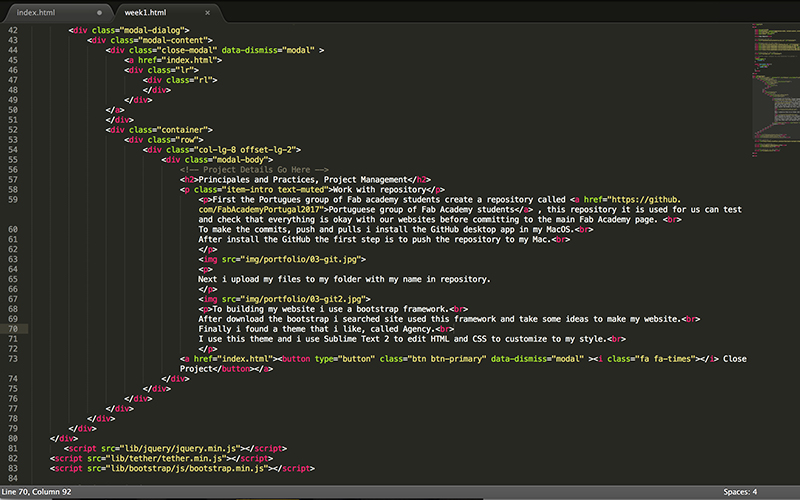800x500 pixels.
Task: Click 'Project</button></a>' wrapped line
Action: point(227,369)
